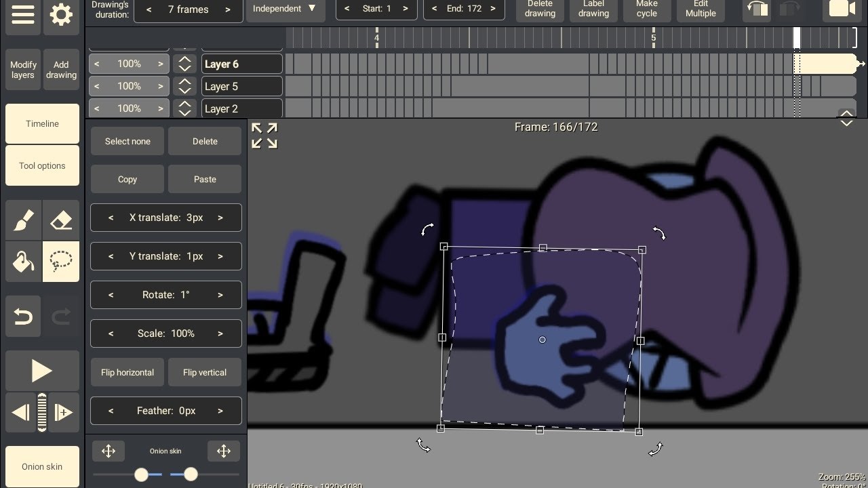Increase the End frame value
This screenshot has height=488, width=868.
(x=493, y=9)
